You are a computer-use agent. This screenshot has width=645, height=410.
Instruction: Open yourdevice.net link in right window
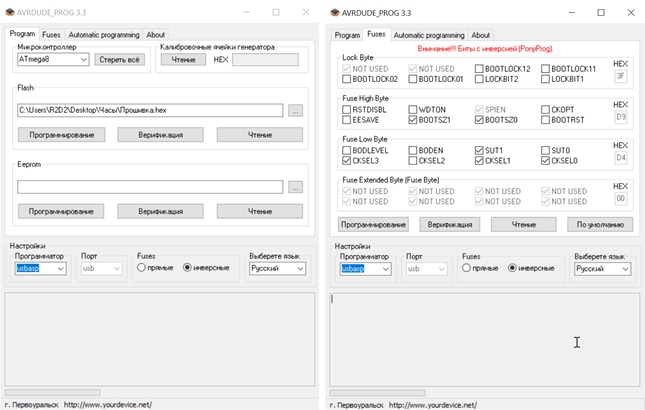click(433, 405)
